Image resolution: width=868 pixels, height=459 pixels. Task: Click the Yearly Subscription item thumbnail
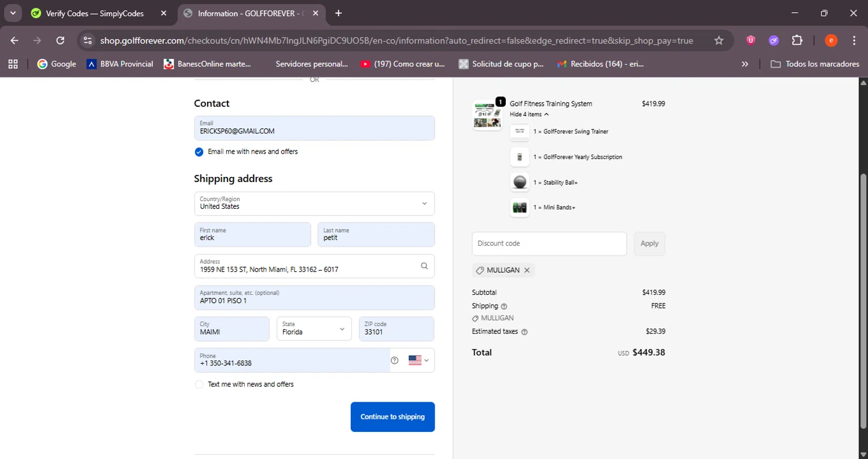pyautogui.click(x=520, y=157)
